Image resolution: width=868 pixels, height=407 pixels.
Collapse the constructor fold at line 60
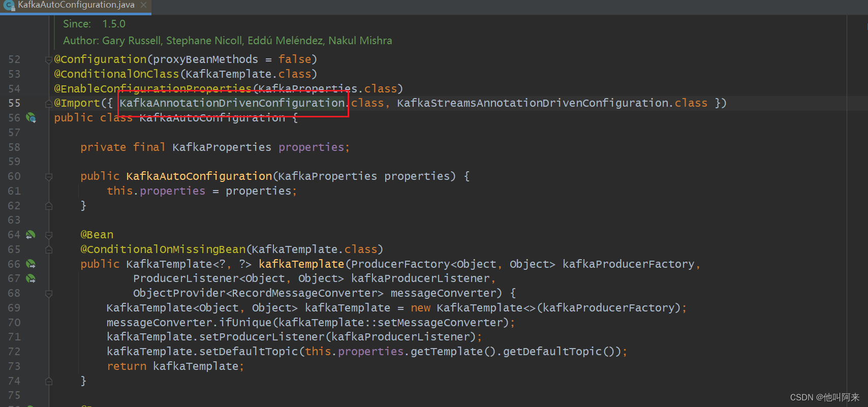point(49,177)
